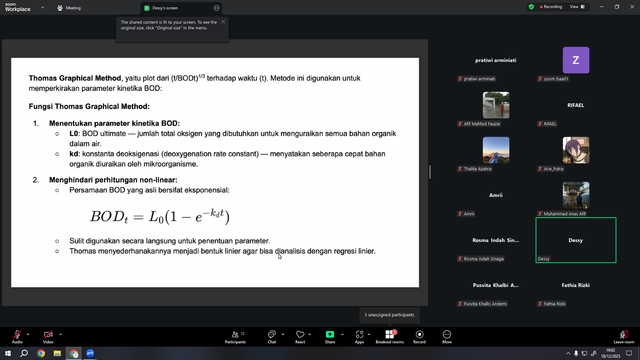The image size is (640, 360).
Task: Click the BOD equation in shared slide
Action: point(160,216)
